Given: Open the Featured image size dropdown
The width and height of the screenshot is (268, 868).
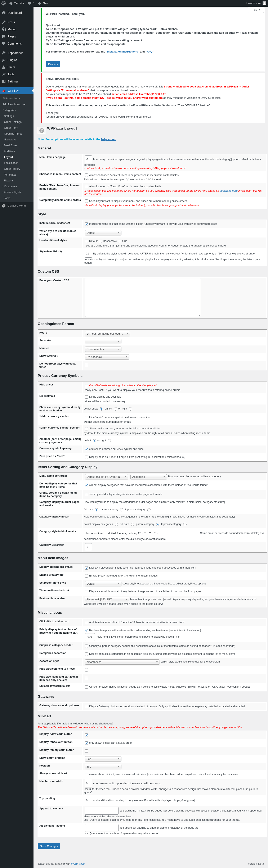Looking at the screenshot, I should (x=107, y=600).
